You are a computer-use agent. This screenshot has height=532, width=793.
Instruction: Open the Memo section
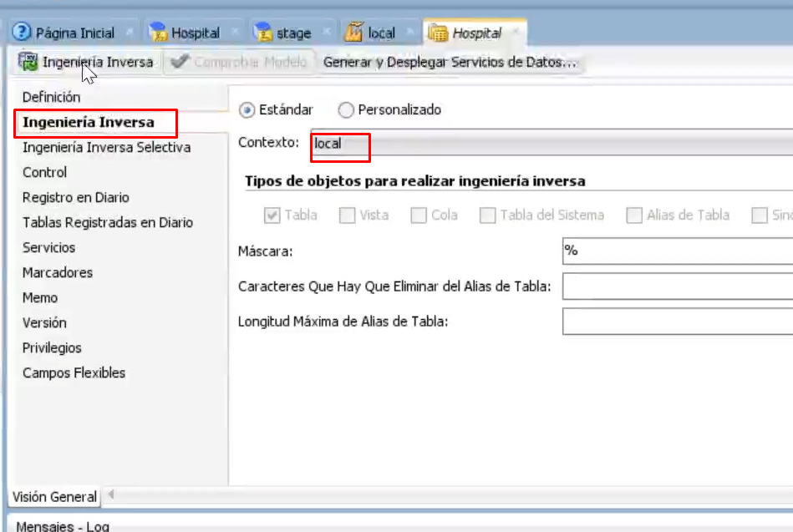pyautogui.click(x=40, y=297)
